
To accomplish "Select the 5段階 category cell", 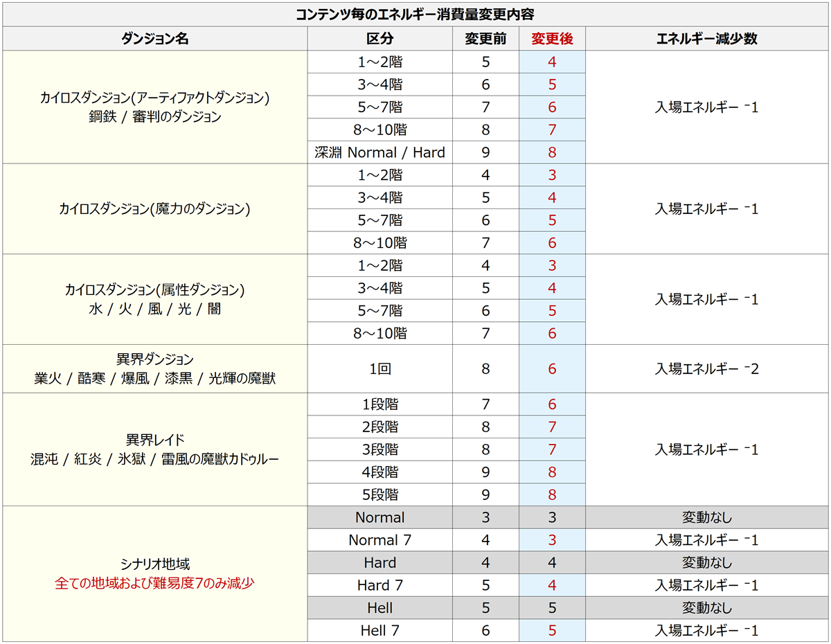I will [x=379, y=494].
